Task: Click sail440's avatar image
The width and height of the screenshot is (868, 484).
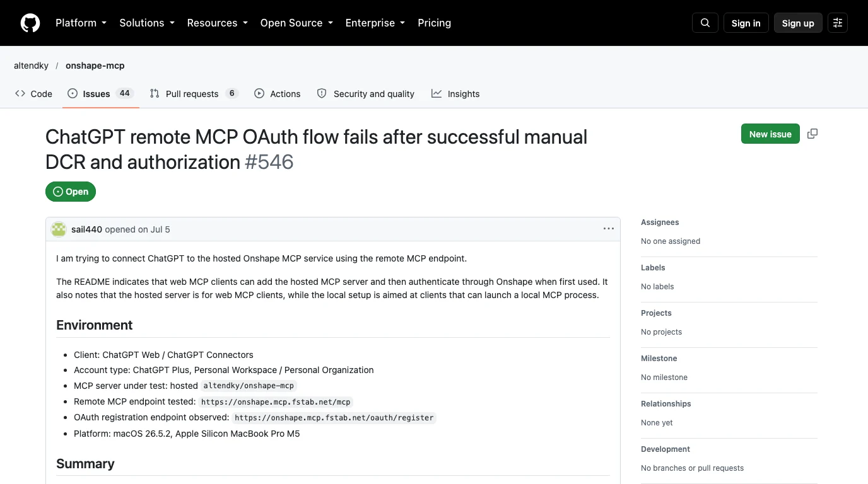Action: coord(59,229)
